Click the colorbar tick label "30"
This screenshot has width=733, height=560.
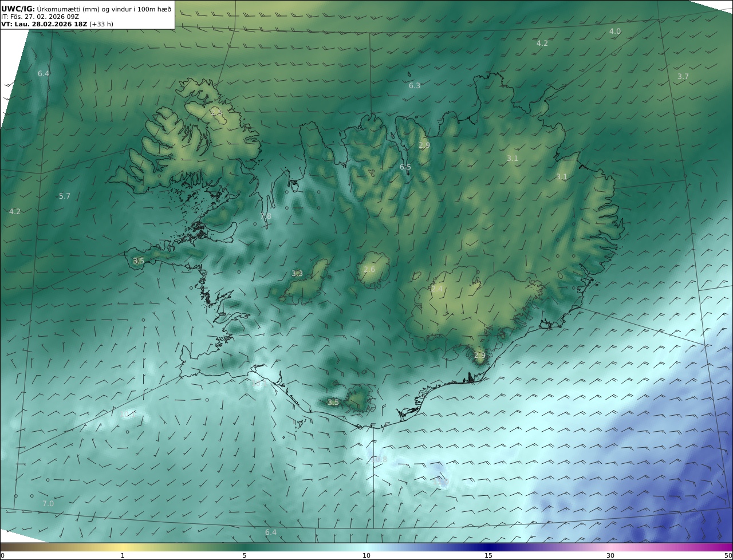(x=610, y=555)
